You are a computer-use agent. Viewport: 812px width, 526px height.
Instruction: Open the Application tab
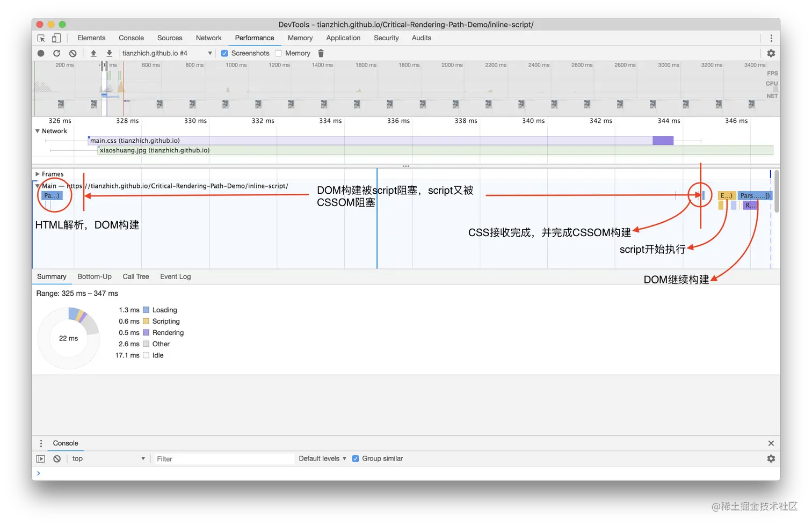[x=343, y=38]
